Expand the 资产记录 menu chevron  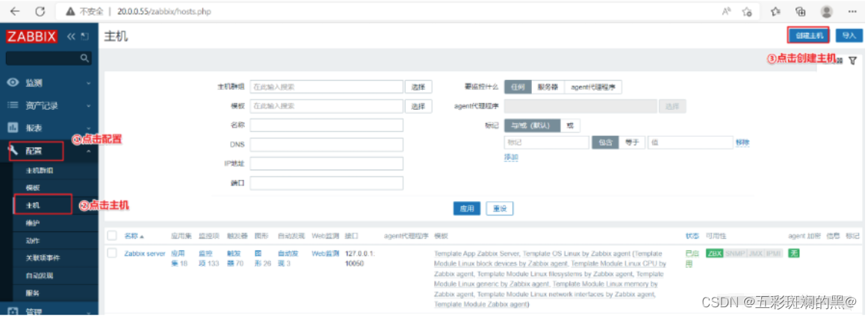pos(89,106)
